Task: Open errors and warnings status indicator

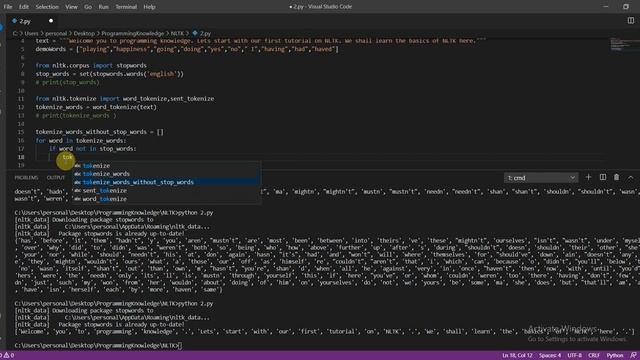Action: tap(7, 355)
